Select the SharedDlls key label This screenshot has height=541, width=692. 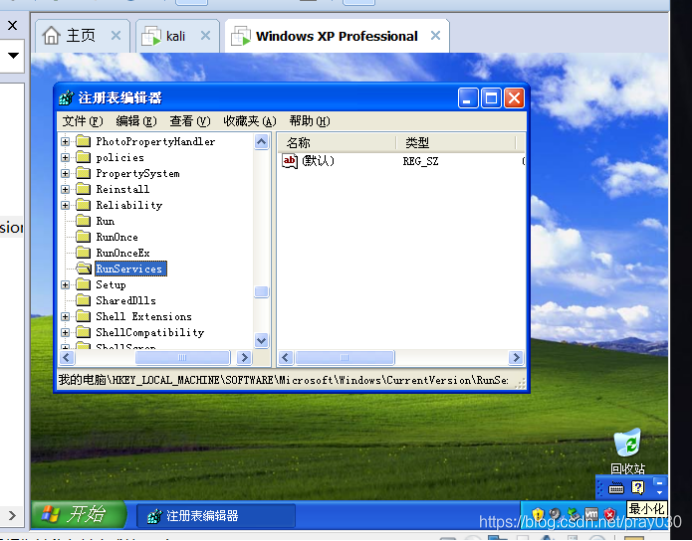point(126,301)
